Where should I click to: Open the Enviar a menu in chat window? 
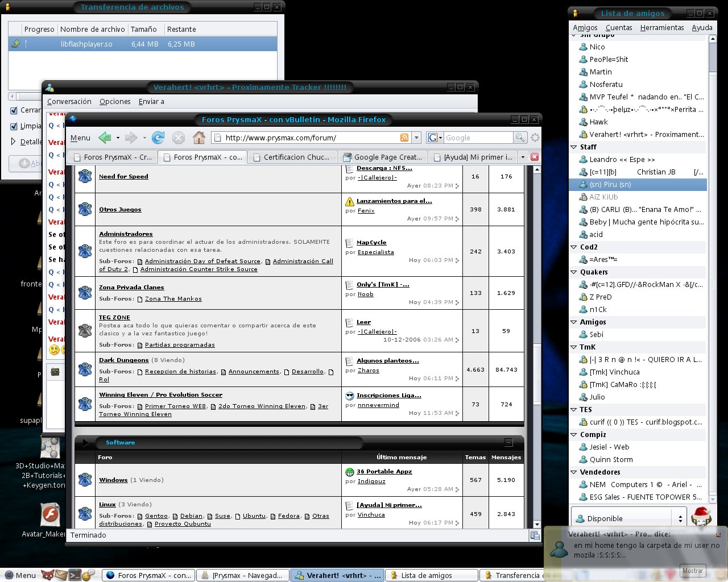[x=151, y=101]
